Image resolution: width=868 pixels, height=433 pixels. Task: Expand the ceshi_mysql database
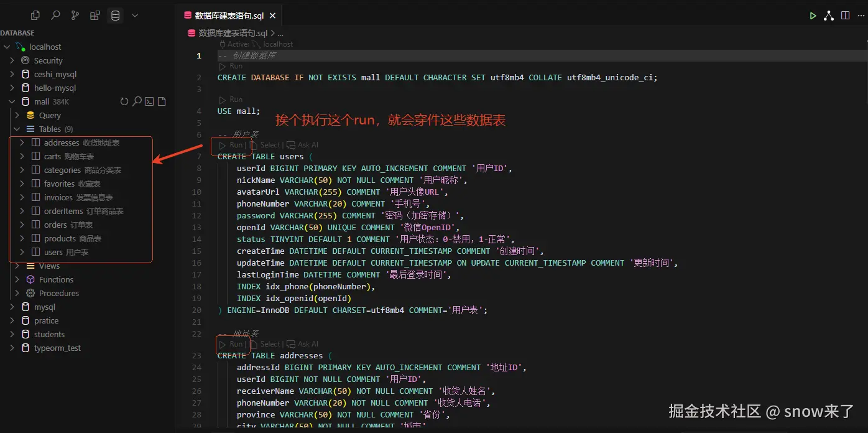12,74
